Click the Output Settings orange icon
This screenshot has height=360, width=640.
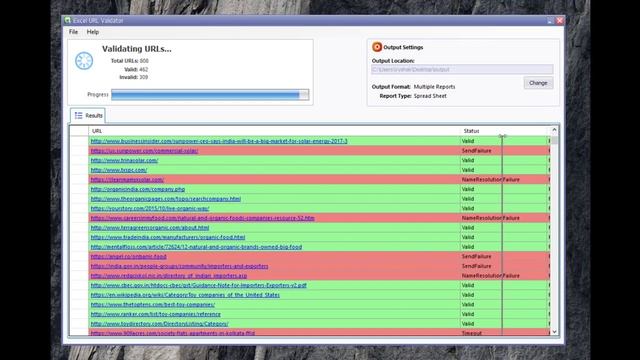coord(377,47)
